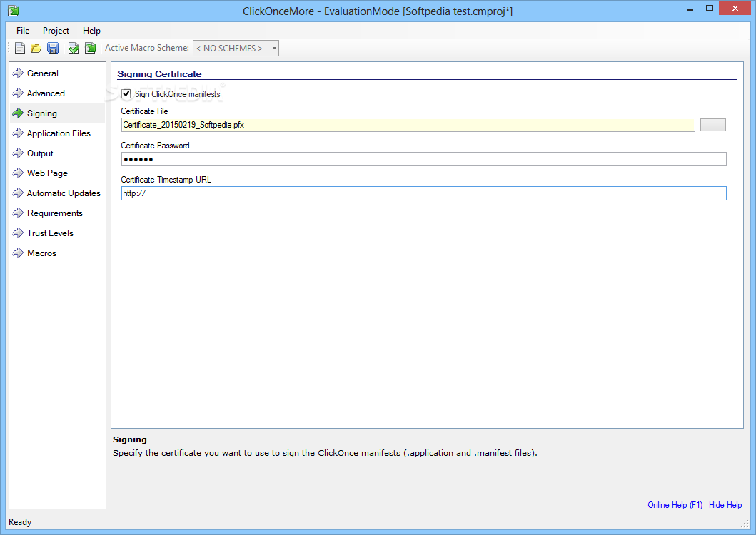
Task: Open a project using the folder icon
Action: pos(36,48)
